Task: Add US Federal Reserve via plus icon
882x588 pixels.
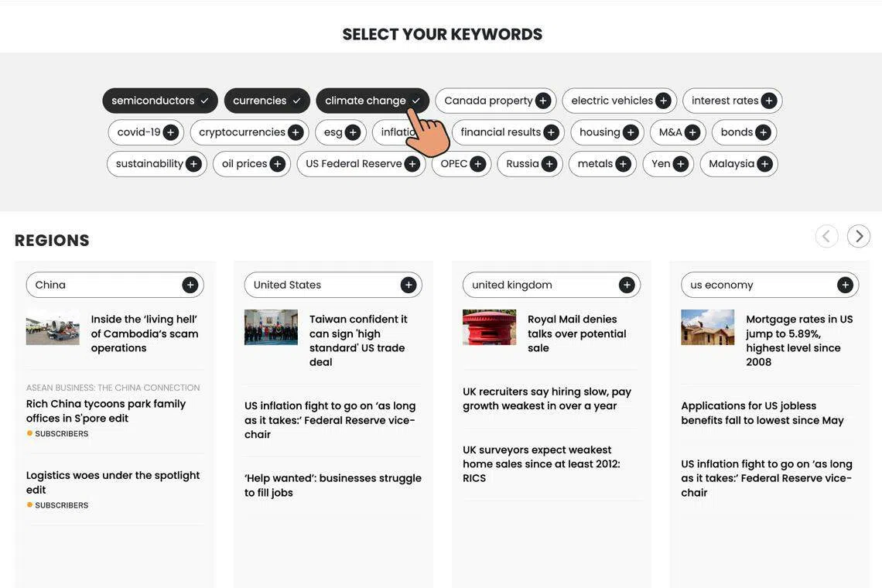Action: pos(412,164)
